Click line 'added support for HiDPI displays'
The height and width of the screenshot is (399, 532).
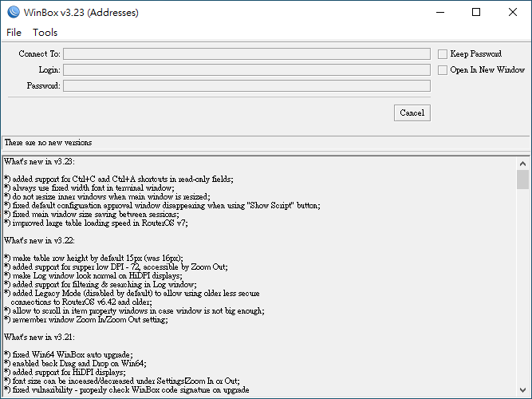point(65,373)
